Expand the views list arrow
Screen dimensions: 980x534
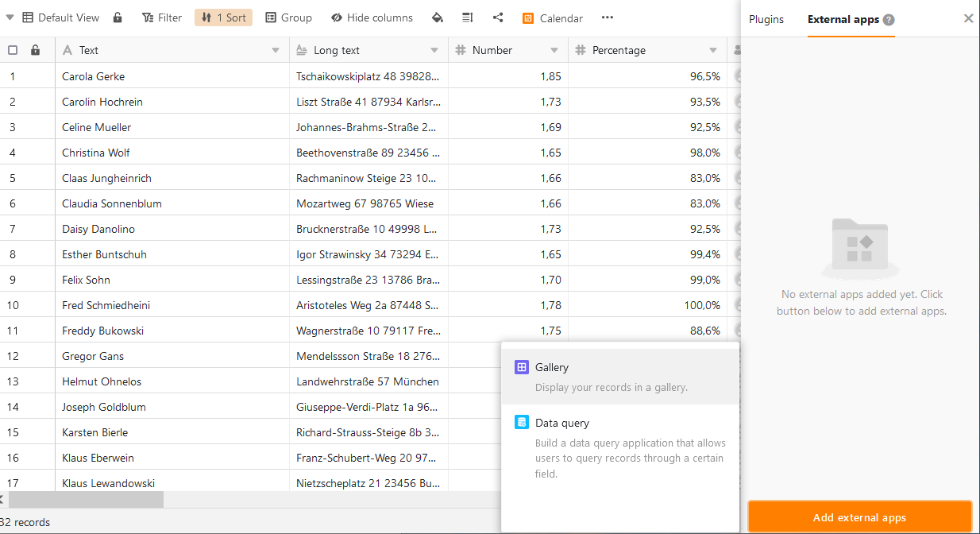coord(10,17)
